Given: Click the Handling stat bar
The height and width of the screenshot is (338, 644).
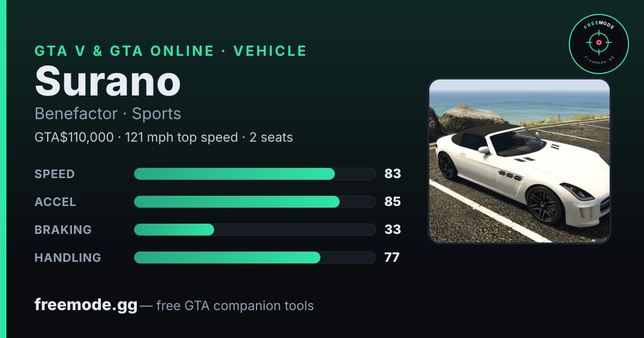Looking at the screenshot, I should tap(254, 258).
